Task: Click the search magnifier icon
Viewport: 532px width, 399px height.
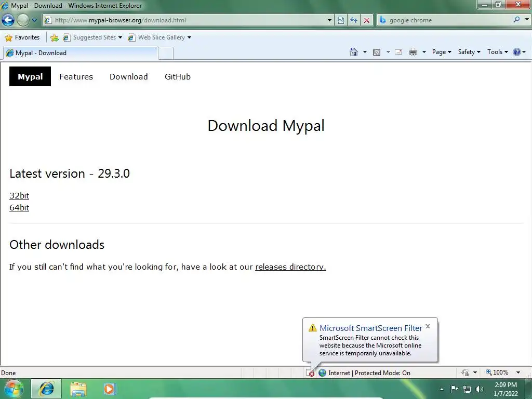Action: [x=516, y=20]
